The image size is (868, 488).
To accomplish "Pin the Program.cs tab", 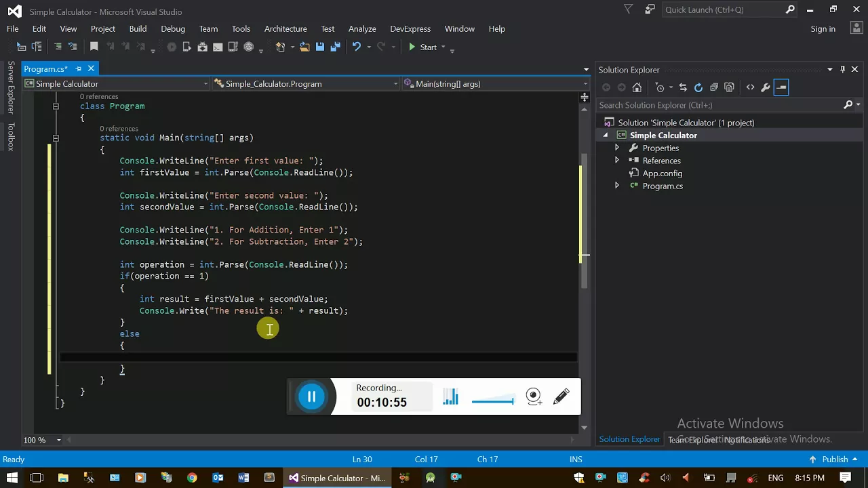I will 78,68.
